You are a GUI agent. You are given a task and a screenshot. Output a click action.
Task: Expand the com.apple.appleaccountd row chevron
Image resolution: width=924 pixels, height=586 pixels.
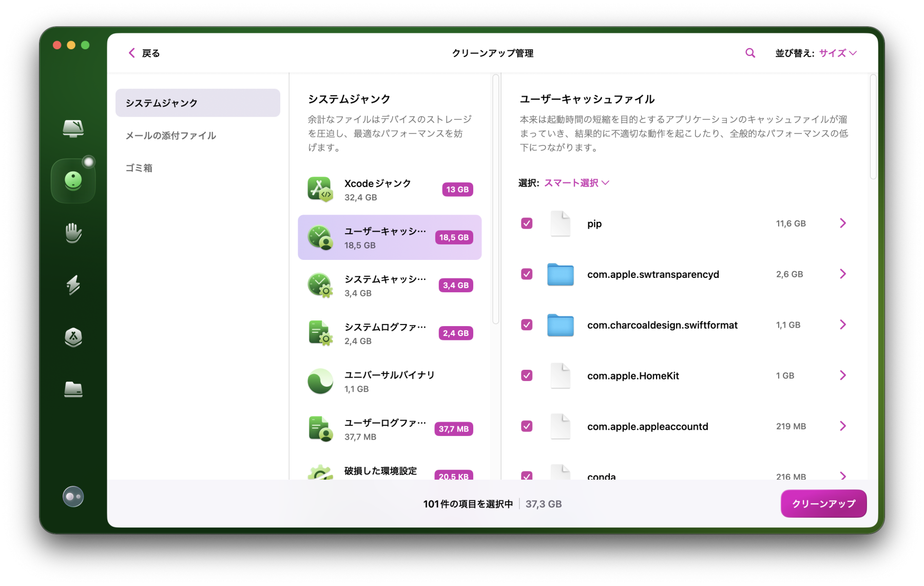coord(843,426)
